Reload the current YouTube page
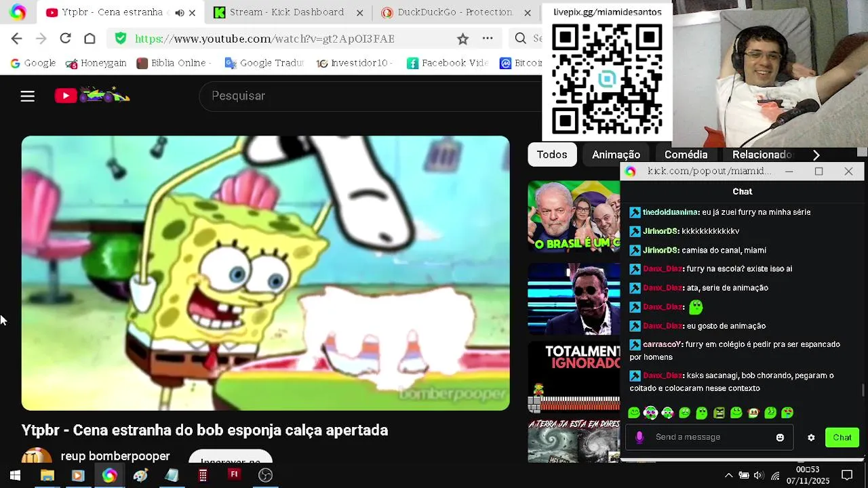The width and height of the screenshot is (868, 488). coord(65,39)
